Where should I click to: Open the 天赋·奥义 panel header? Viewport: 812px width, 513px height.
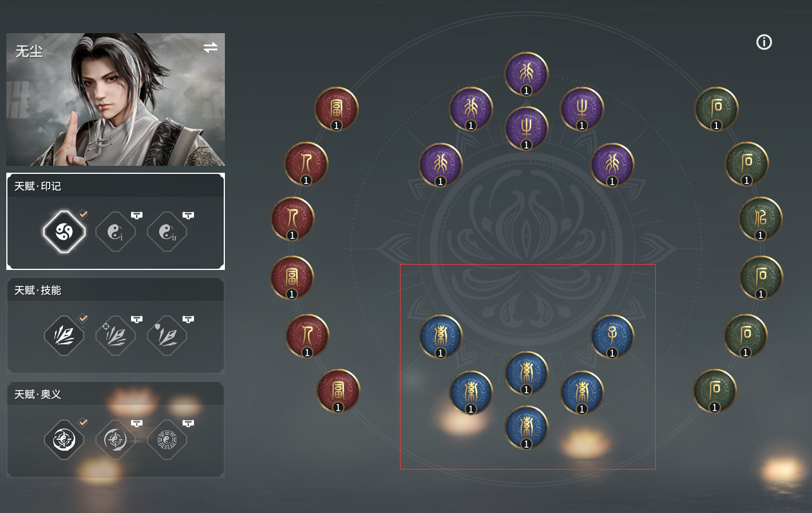tap(116, 394)
